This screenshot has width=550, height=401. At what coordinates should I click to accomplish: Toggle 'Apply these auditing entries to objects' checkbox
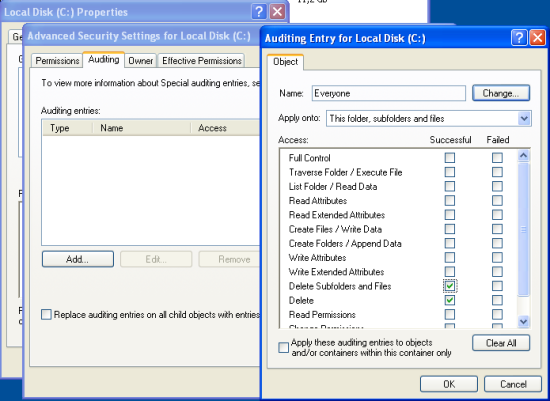283,348
